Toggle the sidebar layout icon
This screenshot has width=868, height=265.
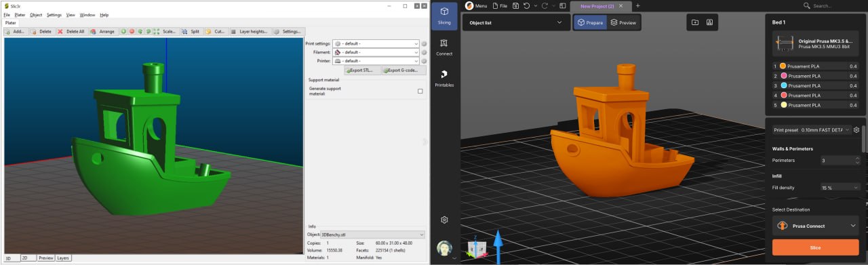click(563, 5)
